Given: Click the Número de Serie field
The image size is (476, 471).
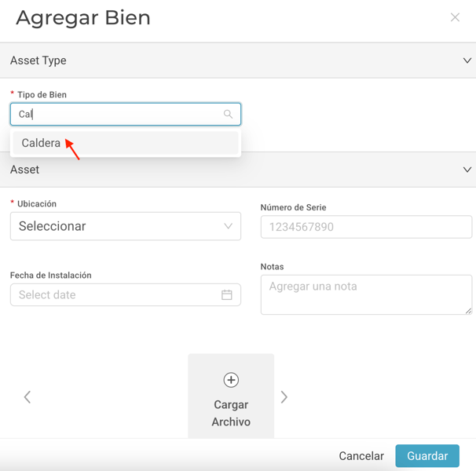Looking at the screenshot, I should coord(366,227).
